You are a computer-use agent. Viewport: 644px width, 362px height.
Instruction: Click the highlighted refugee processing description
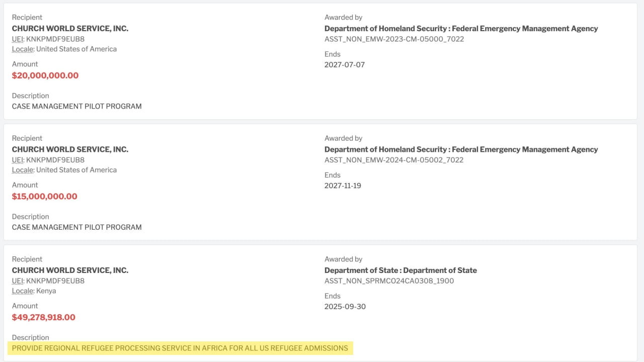click(x=180, y=348)
